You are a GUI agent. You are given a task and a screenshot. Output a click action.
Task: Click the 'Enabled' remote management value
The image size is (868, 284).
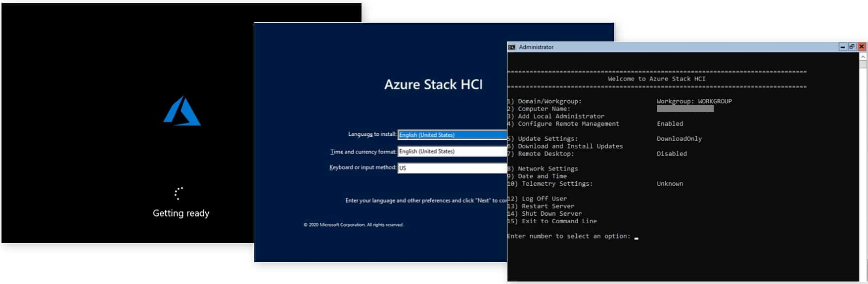pos(670,124)
